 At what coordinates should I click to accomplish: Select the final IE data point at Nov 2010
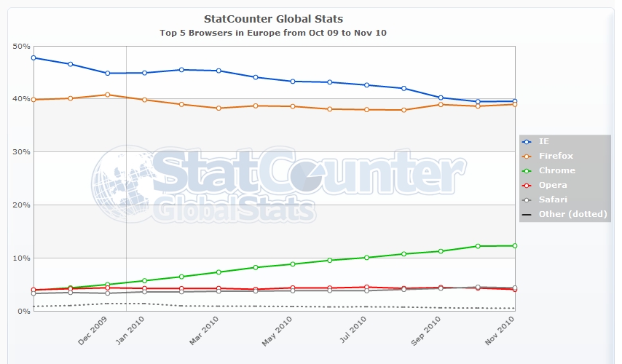pos(514,101)
